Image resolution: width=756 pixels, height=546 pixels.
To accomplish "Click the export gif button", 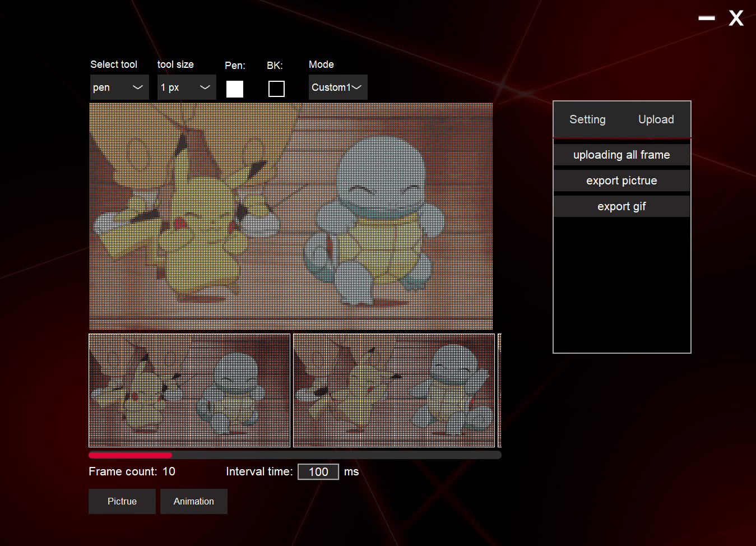I will (622, 206).
